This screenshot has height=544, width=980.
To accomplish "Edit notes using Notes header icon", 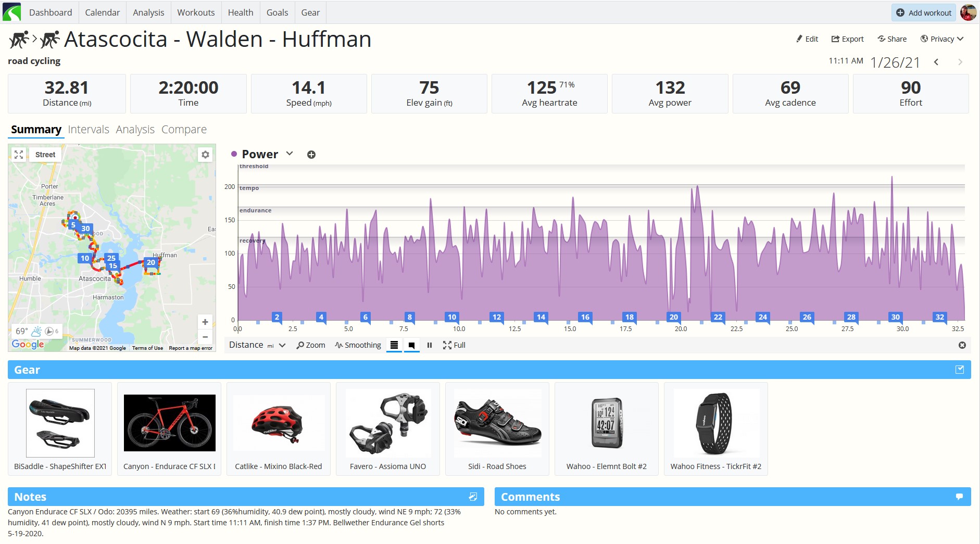I will click(x=473, y=497).
